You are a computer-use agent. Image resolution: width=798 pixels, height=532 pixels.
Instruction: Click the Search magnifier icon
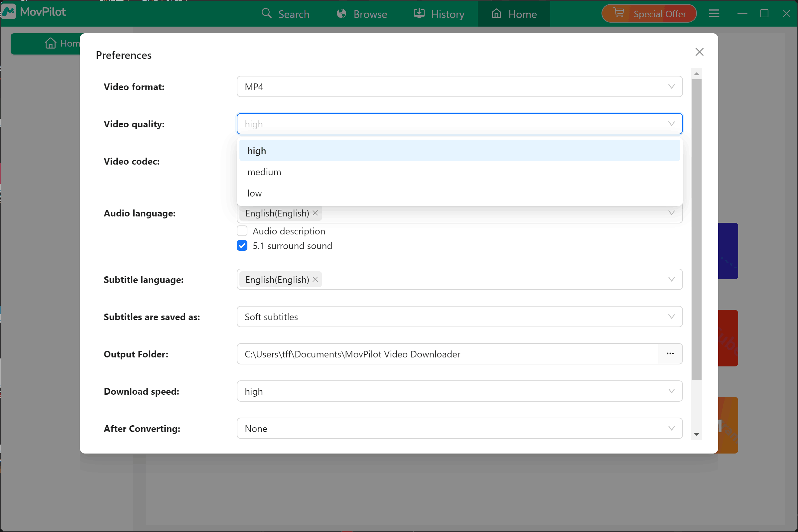coord(266,14)
